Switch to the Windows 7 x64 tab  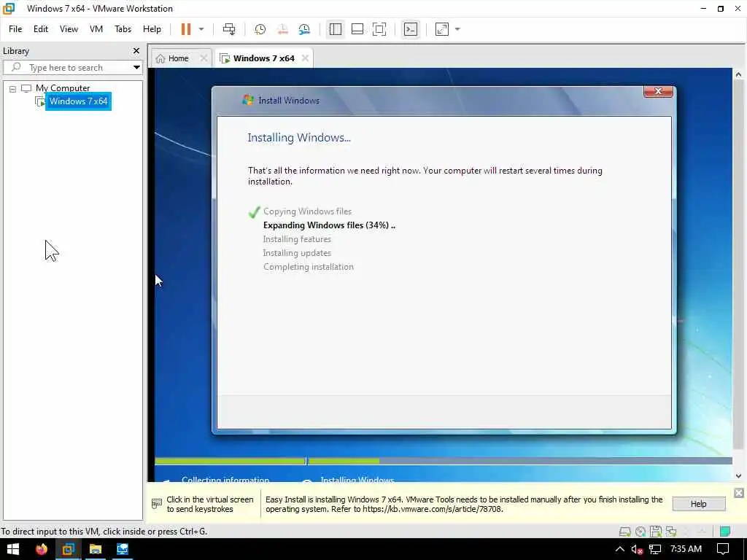[263, 58]
